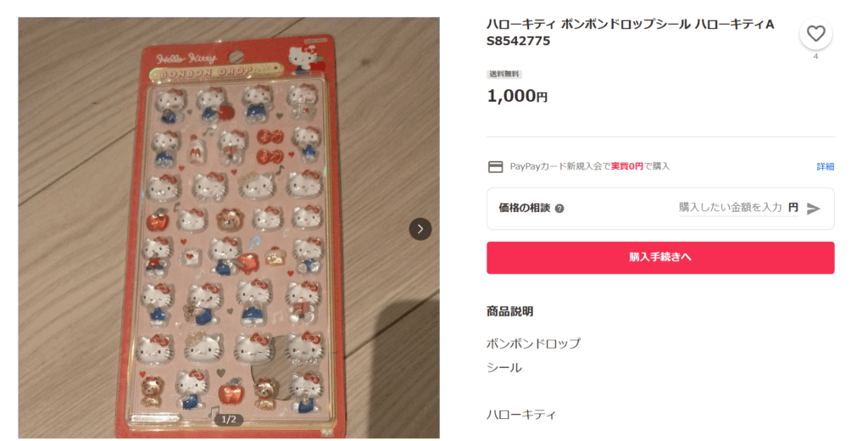Click ボンボンドロップ in the description
The width and height of the screenshot is (868, 441).
[534, 343]
